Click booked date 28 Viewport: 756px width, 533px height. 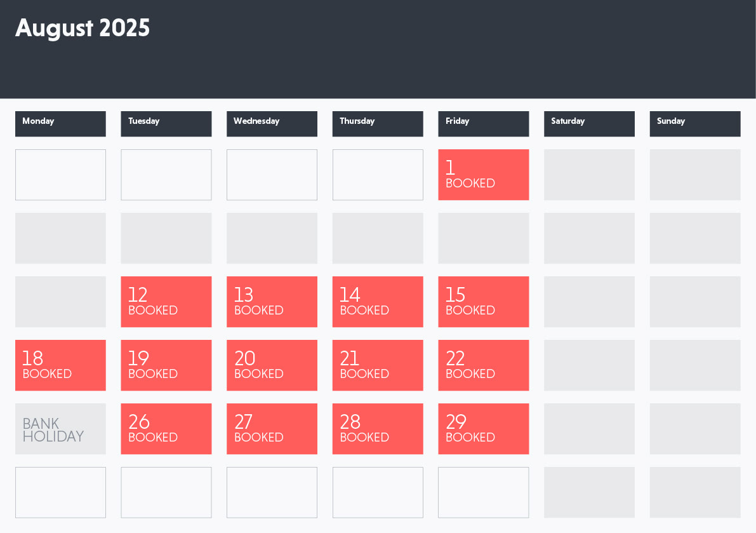click(378, 429)
